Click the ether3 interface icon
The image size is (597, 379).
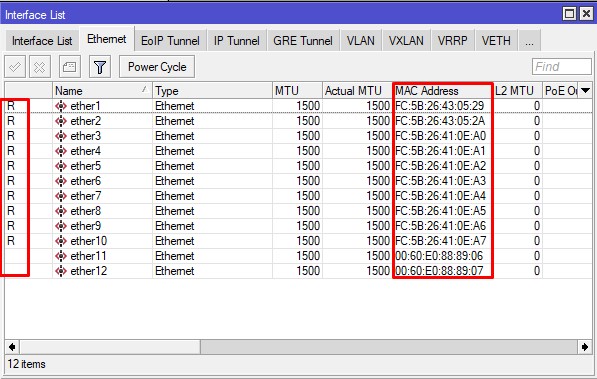click(61, 136)
